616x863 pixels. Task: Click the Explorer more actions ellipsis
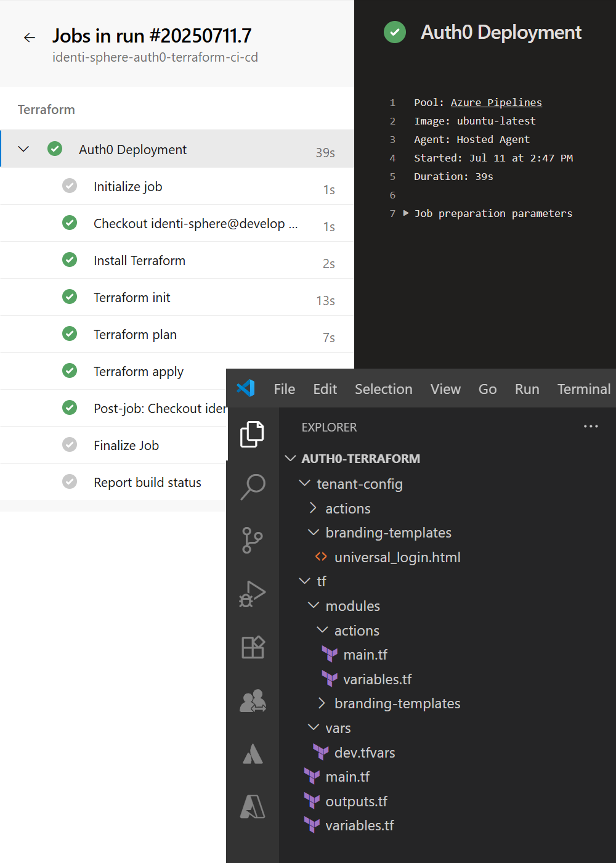(x=591, y=427)
